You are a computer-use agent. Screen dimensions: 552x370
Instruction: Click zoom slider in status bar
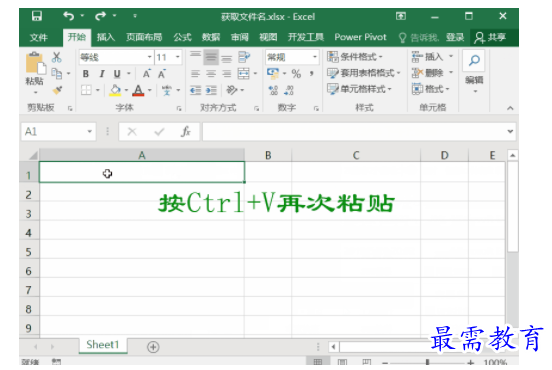[427, 362]
